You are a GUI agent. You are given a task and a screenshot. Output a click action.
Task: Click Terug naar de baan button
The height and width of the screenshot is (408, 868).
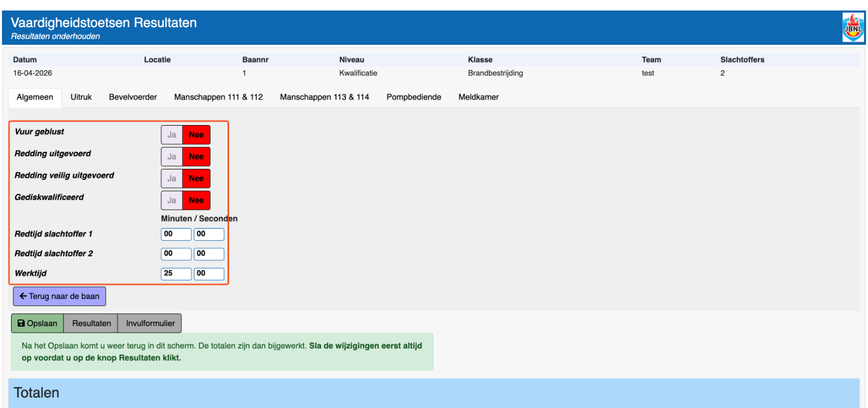tap(59, 296)
